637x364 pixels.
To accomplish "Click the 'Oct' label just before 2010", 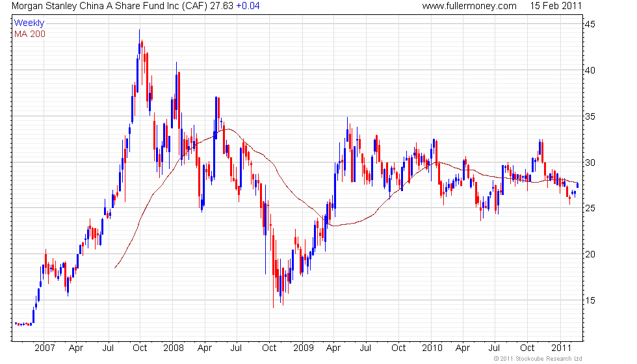I will [398, 348].
